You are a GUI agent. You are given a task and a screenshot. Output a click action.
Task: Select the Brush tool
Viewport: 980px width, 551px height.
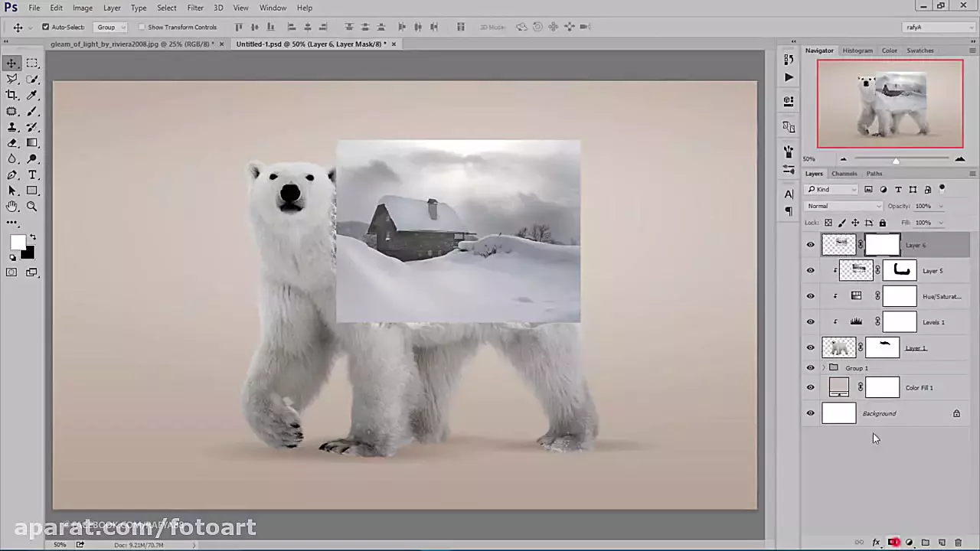(32, 112)
